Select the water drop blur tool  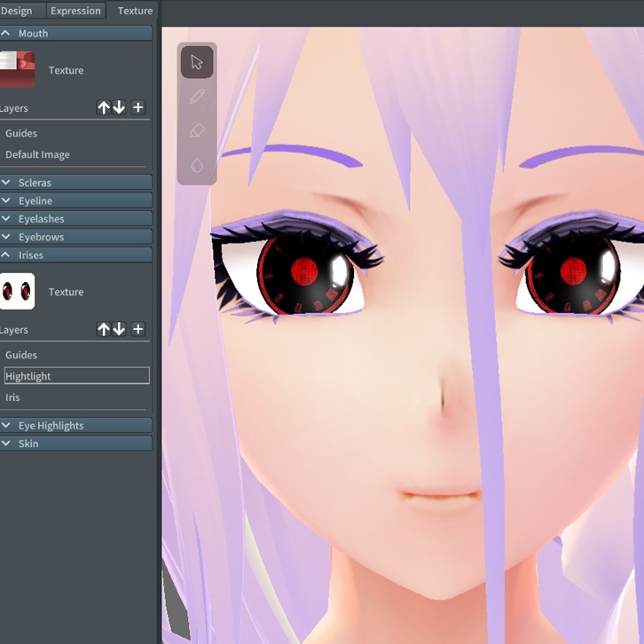(197, 165)
